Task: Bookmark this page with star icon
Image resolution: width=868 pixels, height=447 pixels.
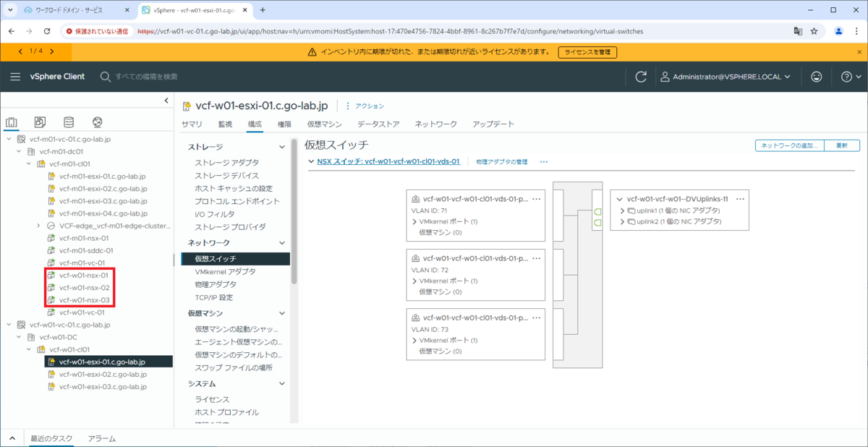Action: [x=814, y=31]
